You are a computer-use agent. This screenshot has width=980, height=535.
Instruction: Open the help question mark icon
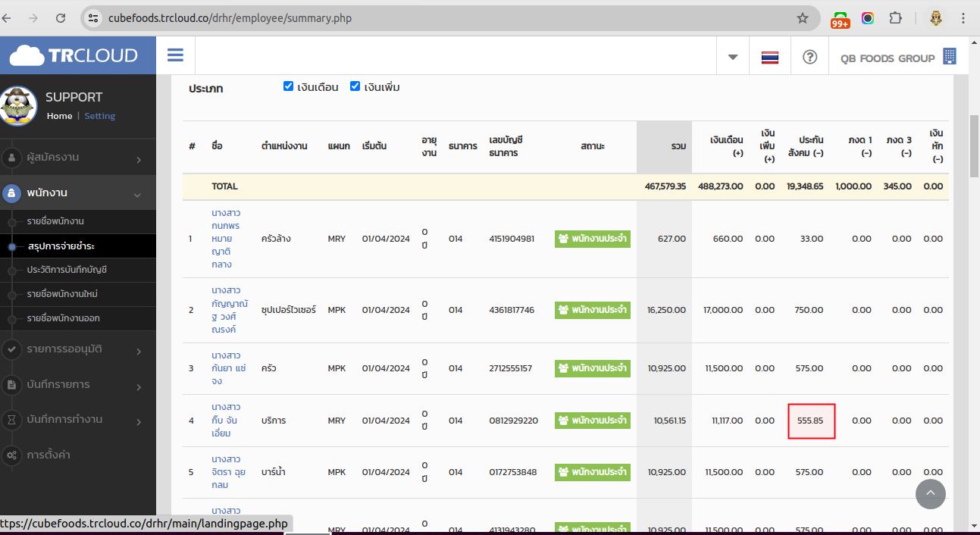[809, 57]
